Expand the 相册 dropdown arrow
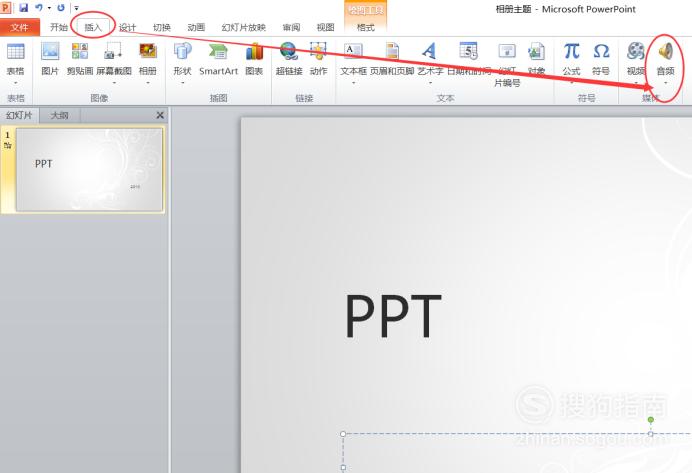Image resolution: width=692 pixels, height=473 pixels. pos(148,83)
